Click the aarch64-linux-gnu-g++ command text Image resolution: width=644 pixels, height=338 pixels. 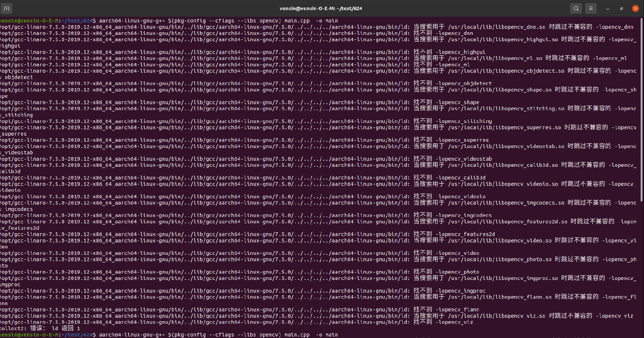[131, 21]
